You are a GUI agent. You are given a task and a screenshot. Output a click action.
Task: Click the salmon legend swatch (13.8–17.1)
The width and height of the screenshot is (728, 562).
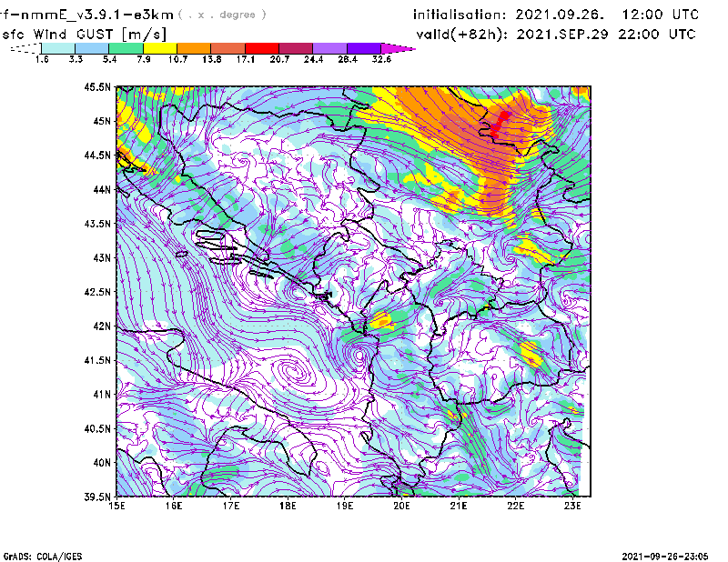click(x=228, y=48)
